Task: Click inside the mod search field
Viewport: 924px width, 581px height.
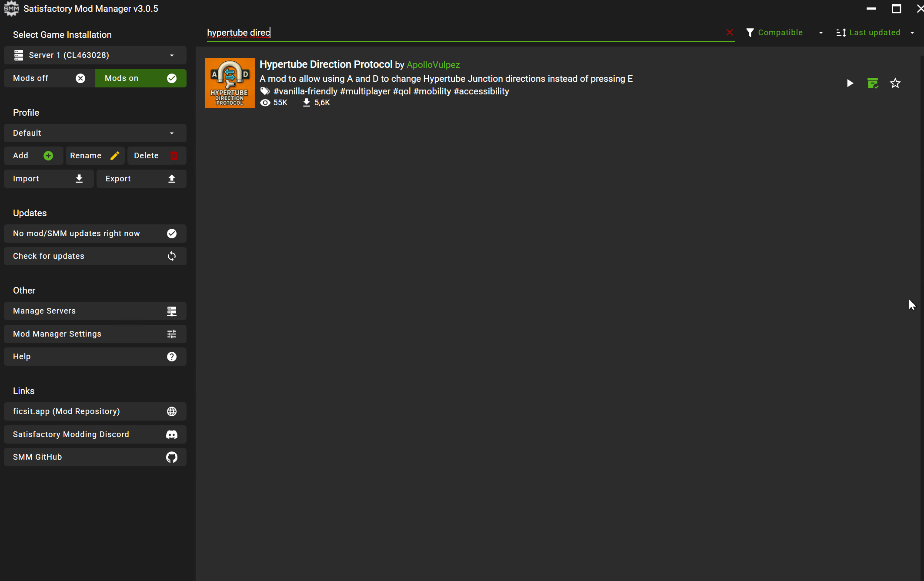Action: click(x=435, y=32)
